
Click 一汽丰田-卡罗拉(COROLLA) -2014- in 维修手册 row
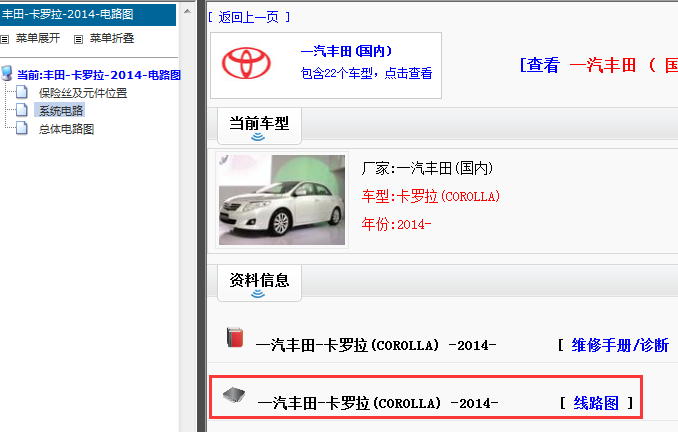coord(376,345)
